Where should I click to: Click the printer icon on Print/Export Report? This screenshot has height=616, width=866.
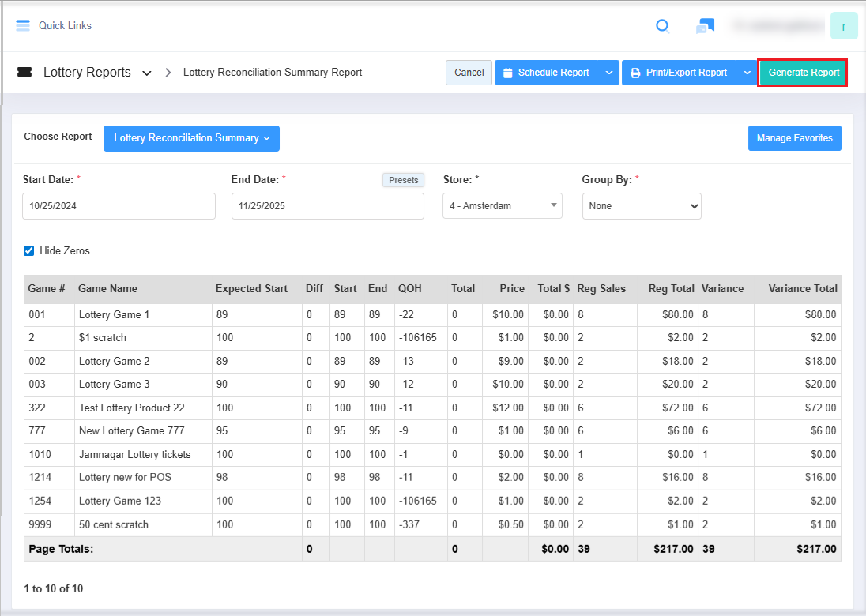pyautogui.click(x=635, y=73)
